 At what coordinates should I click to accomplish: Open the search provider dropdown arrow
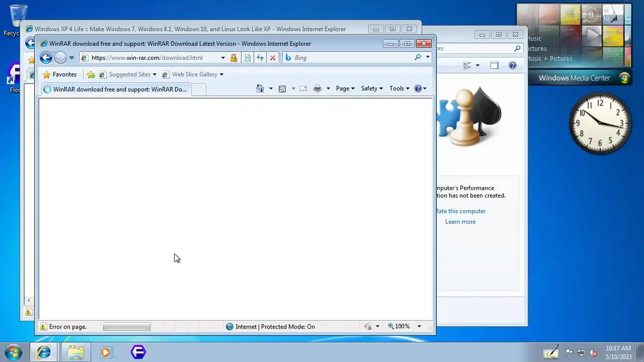tap(428, 57)
